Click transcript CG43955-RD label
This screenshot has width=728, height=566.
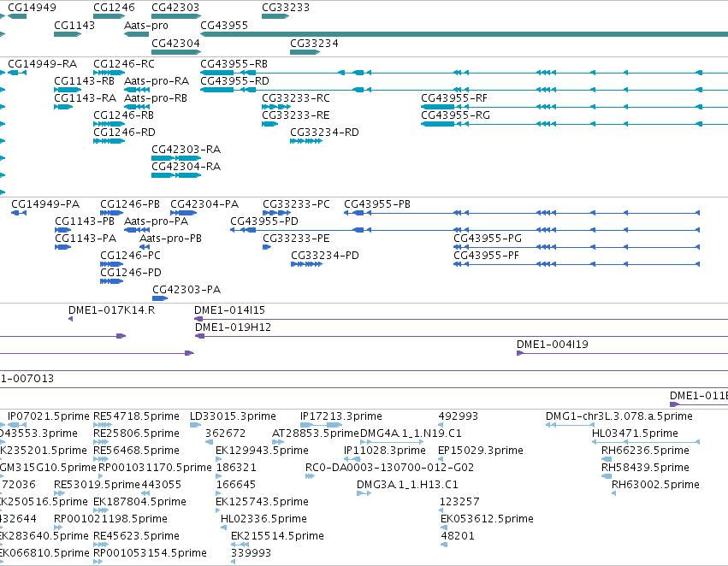click(235, 80)
